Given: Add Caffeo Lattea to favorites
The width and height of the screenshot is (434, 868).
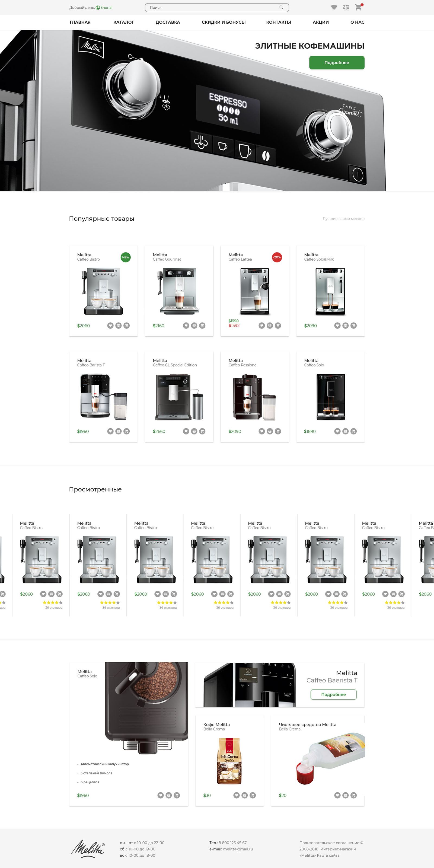Looking at the screenshot, I should [x=261, y=325].
